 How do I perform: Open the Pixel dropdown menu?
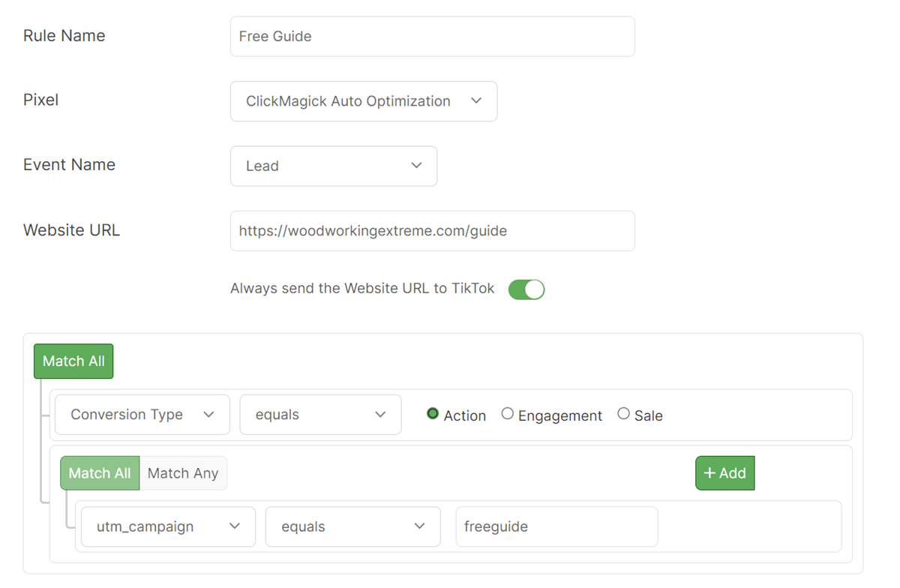(363, 101)
